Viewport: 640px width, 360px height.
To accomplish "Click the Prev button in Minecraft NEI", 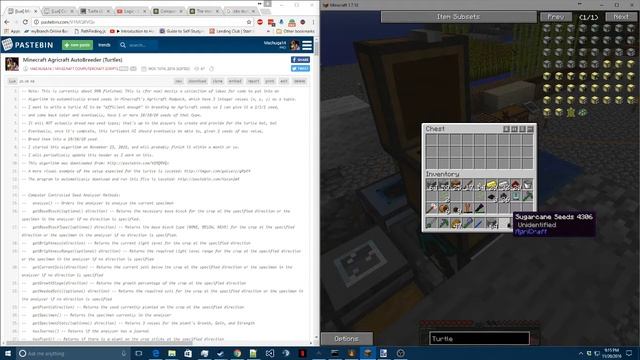I will (556, 17).
